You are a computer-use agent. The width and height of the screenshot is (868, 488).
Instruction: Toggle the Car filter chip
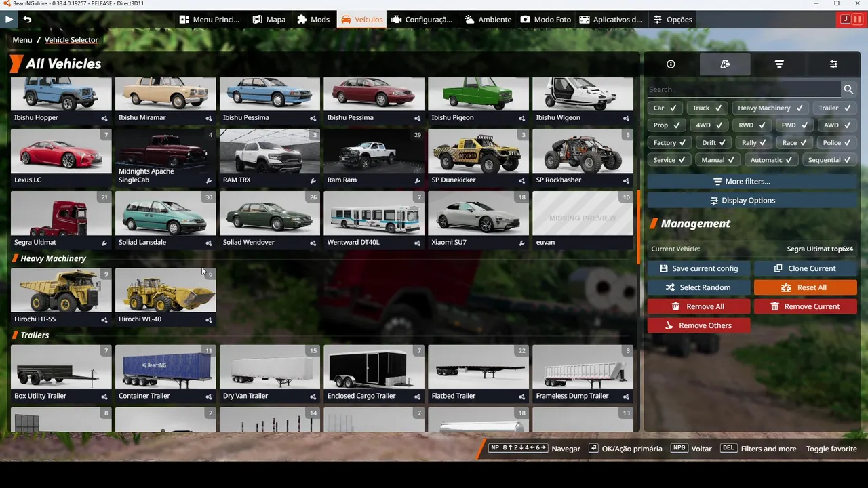coord(665,108)
